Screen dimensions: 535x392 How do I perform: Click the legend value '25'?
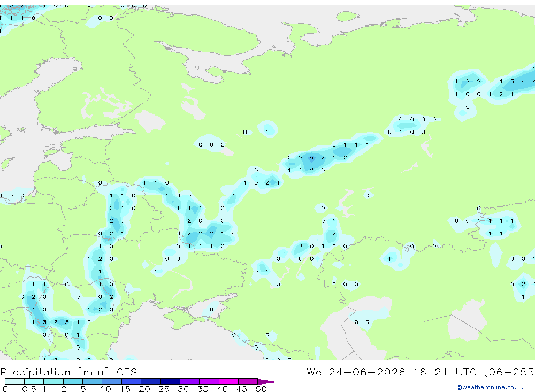164,389
